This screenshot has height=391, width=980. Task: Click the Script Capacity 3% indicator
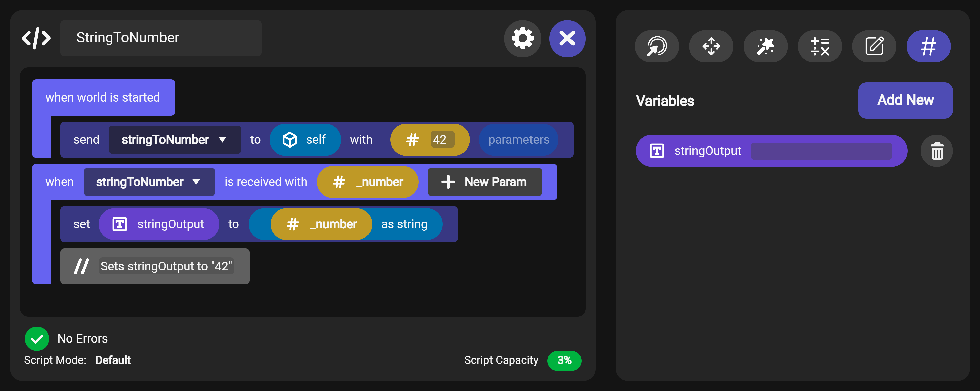pyautogui.click(x=564, y=360)
